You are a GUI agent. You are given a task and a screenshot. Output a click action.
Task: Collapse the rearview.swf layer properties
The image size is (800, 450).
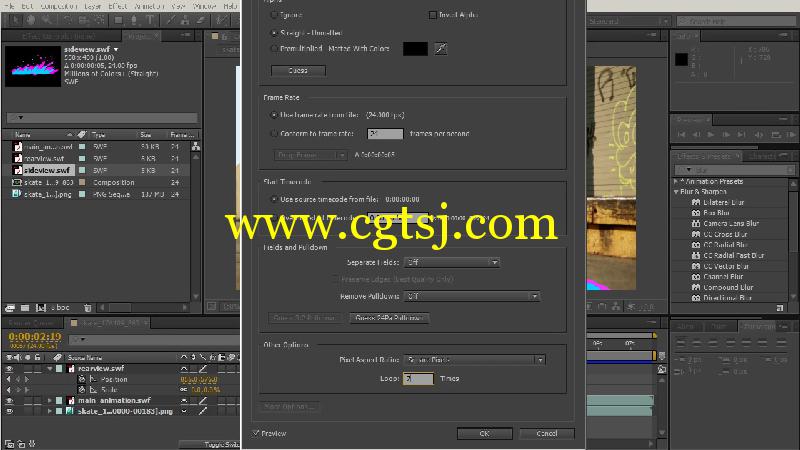point(49,368)
